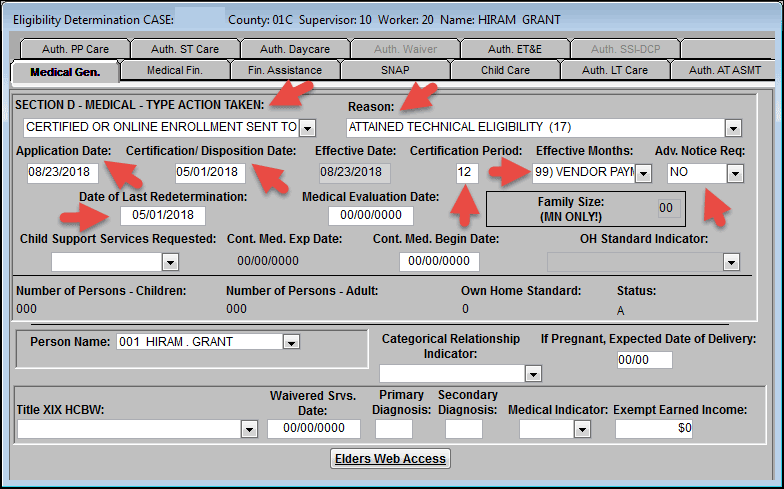
Task: Click the 99) VENDOR PAYM value text
Action: click(x=584, y=172)
